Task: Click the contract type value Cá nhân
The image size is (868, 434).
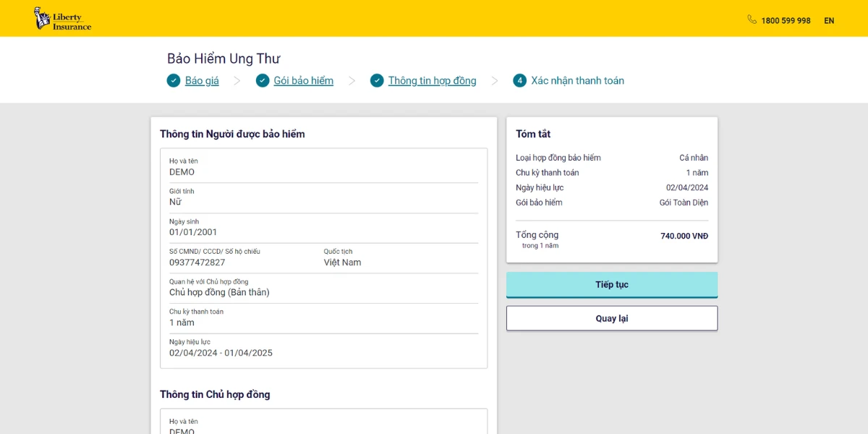Action: pyautogui.click(x=694, y=158)
